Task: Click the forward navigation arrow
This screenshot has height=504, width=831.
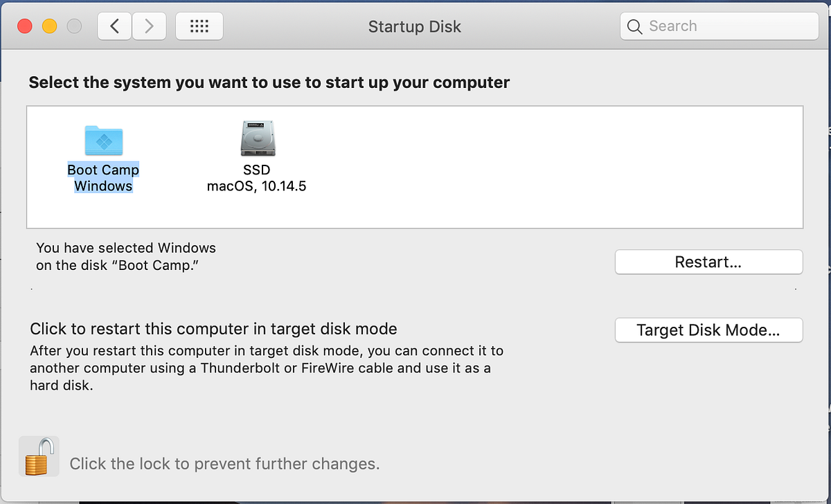Action: (149, 26)
